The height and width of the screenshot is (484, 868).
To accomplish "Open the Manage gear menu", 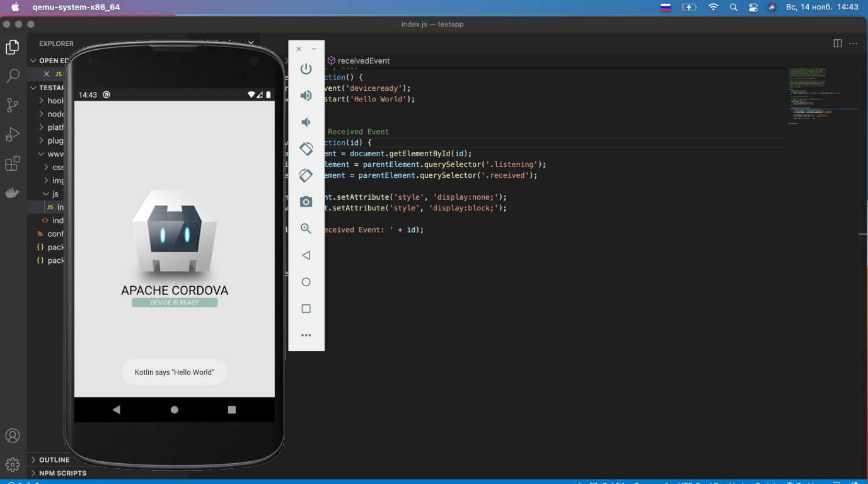I will [13, 464].
